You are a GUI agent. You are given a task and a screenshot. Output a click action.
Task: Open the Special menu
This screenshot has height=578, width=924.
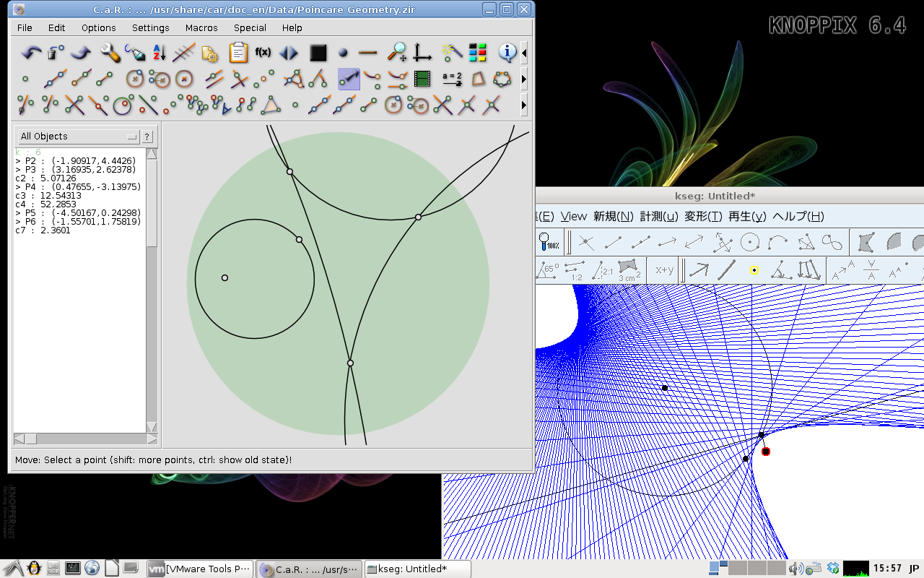tap(250, 27)
